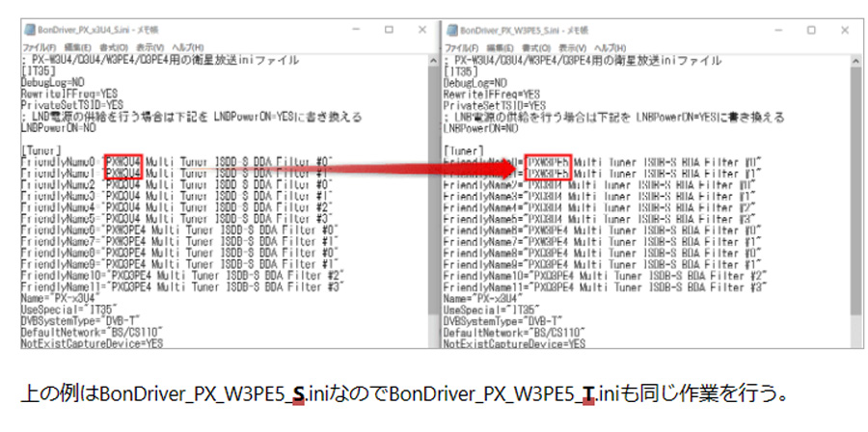Click 'DefaultNetwork="BS/CS110"' in the W3PE5_S.ini window
Viewport: 868px width, 432px height.
point(515,333)
